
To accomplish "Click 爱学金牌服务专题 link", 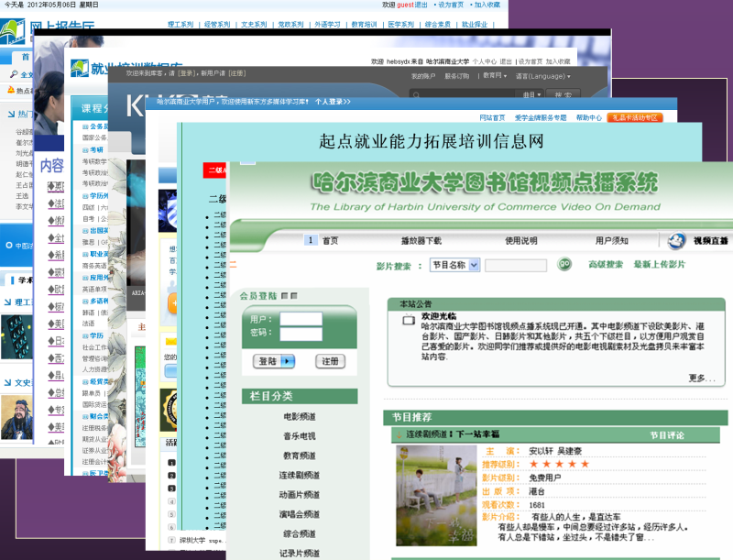I will click(x=541, y=118).
